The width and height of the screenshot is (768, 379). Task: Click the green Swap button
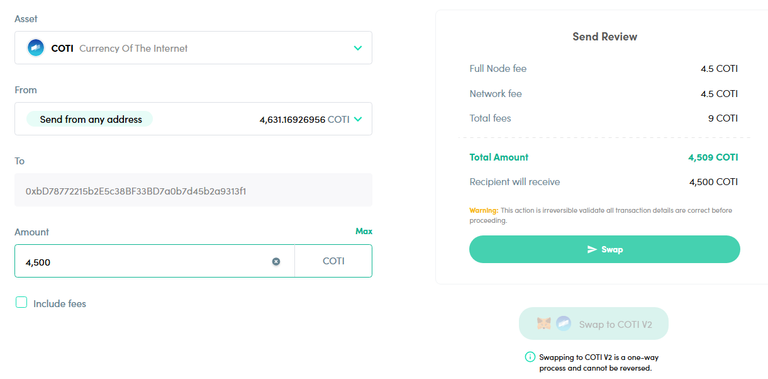coord(604,249)
